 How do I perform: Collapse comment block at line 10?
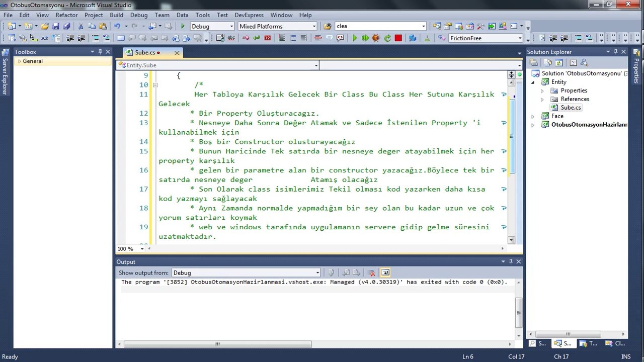[155, 85]
